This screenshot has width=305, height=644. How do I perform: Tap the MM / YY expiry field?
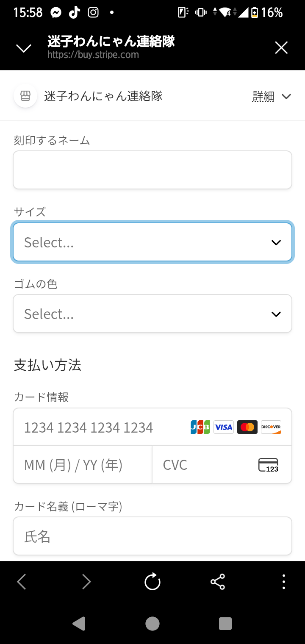click(83, 465)
